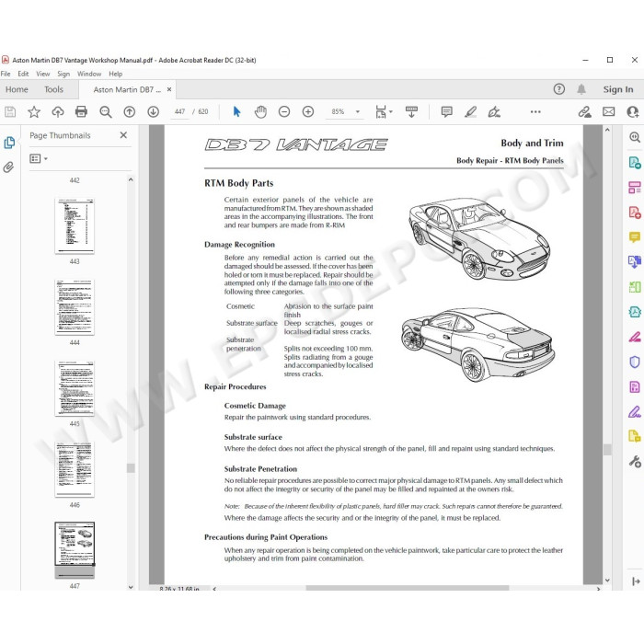Click document vertical scrollbar up arrow
The width and height of the screenshot is (644, 644).
(607, 130)
